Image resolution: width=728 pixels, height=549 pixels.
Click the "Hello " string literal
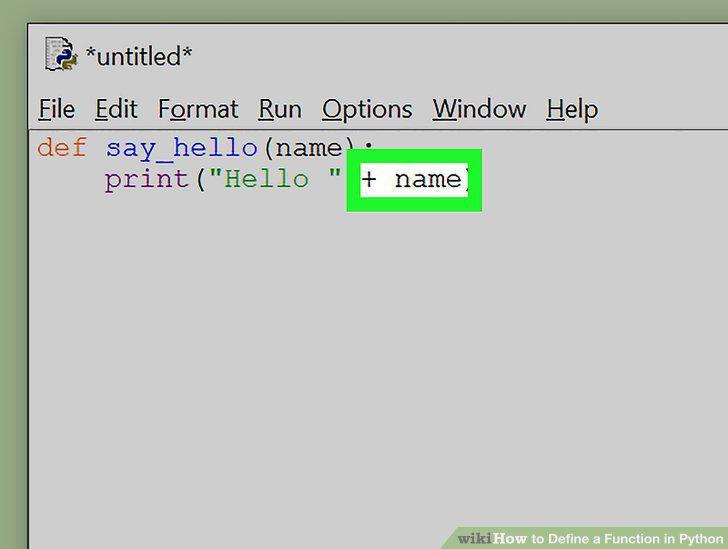coord(276,178)
